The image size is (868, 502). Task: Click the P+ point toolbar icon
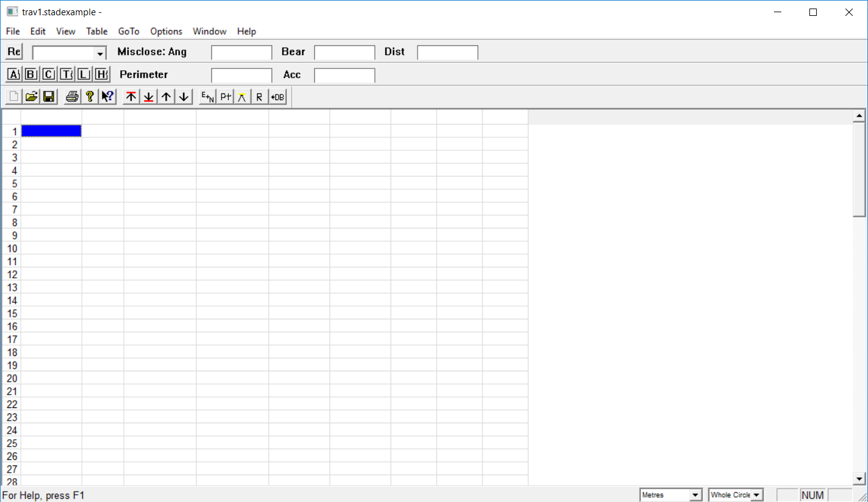pos(225,96)
